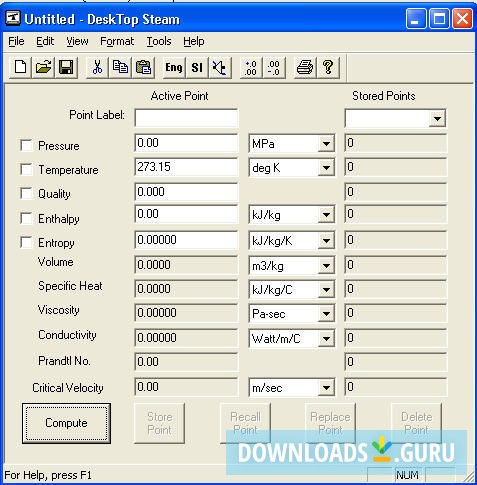Cut with the scissors icon
The width and height of the screenshot is (477, 485).
click(97, 67)
